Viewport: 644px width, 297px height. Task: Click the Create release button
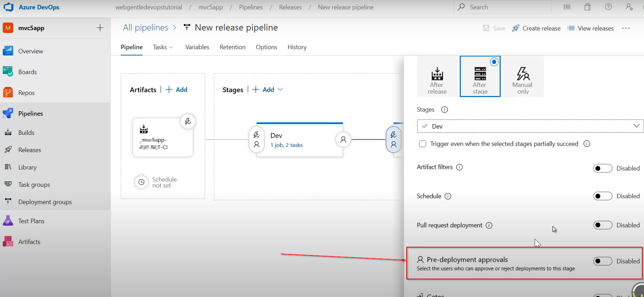point(536,28)
